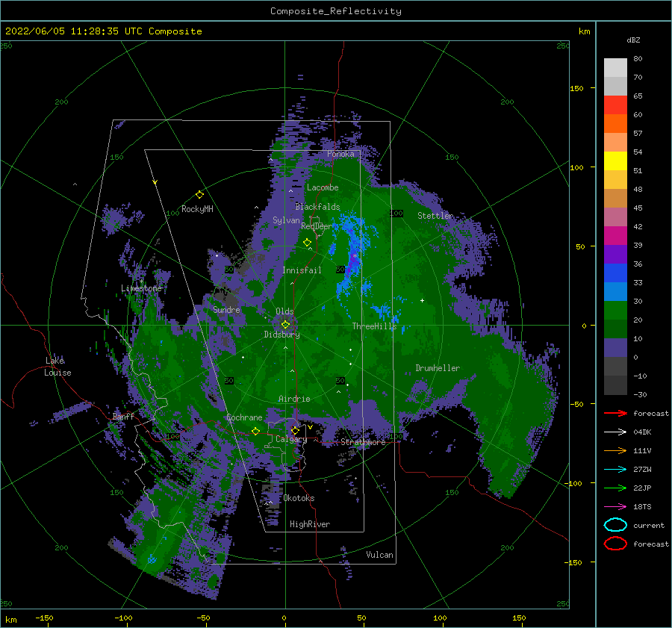The height and width of the screenshot is (628, 672).
Task: Click the -150 tick on bottom axis
Action: (44, 618)
